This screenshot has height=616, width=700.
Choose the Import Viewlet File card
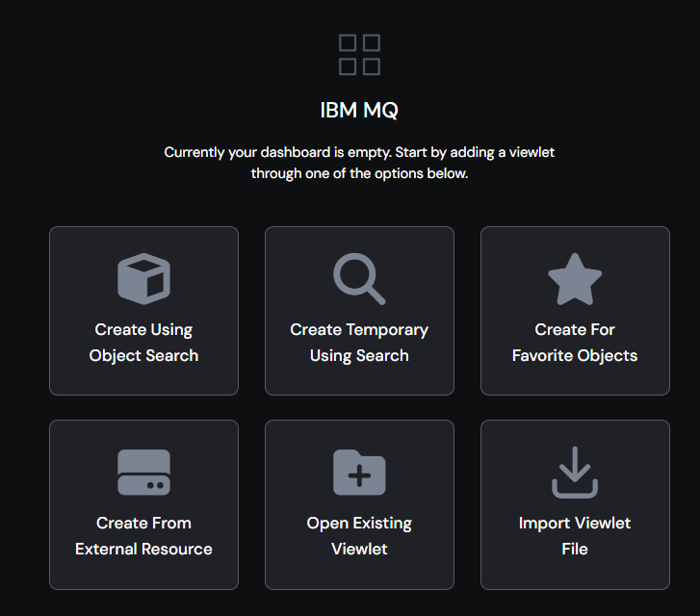(x=575, y=504)
